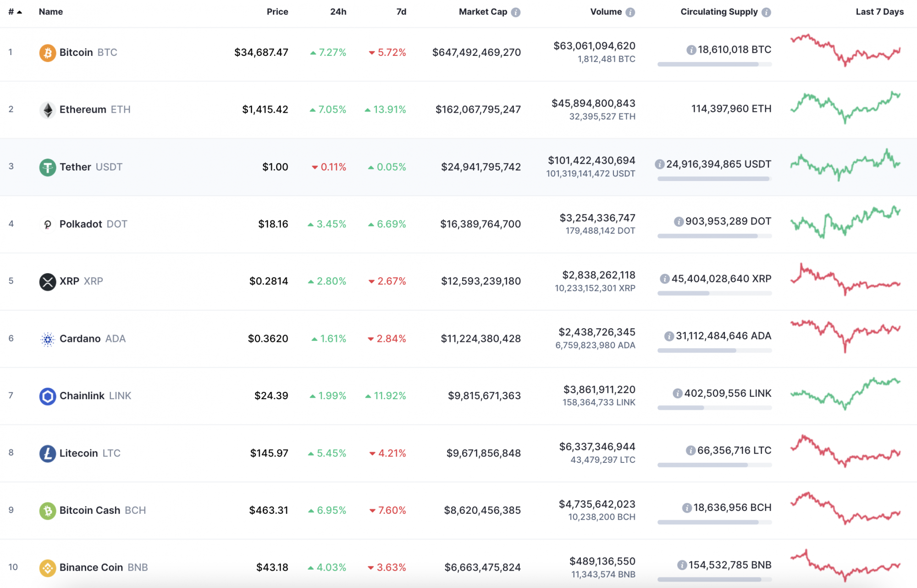Click info icon beside 402,509,556 LINK supply
Screen dimensions: 917x588
677,393
